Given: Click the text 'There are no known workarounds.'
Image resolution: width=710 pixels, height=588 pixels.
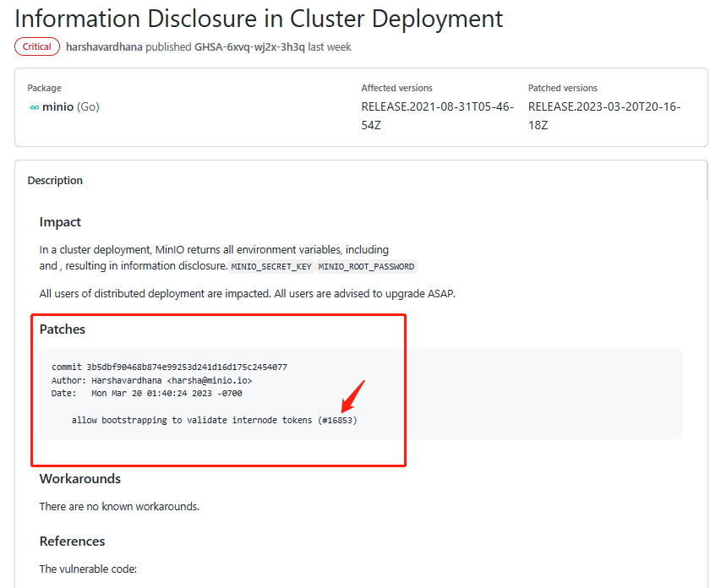Looking at the screenshot, I should point(119,507).
